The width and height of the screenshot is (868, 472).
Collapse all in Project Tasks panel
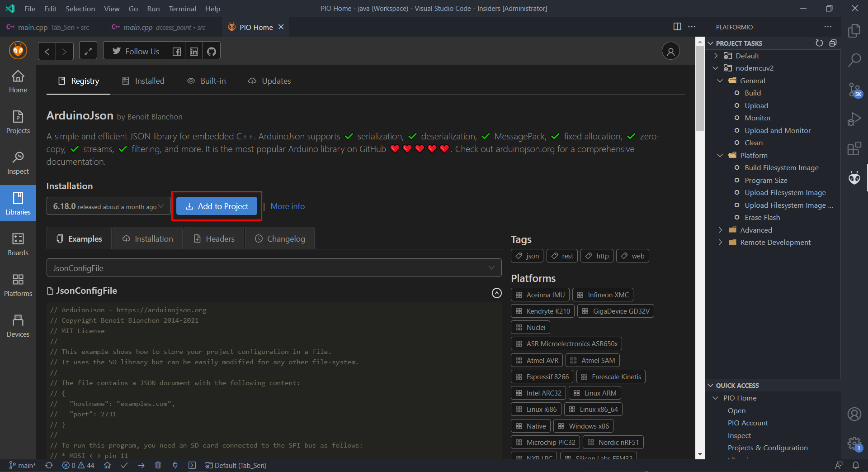[x=833, y=43]
